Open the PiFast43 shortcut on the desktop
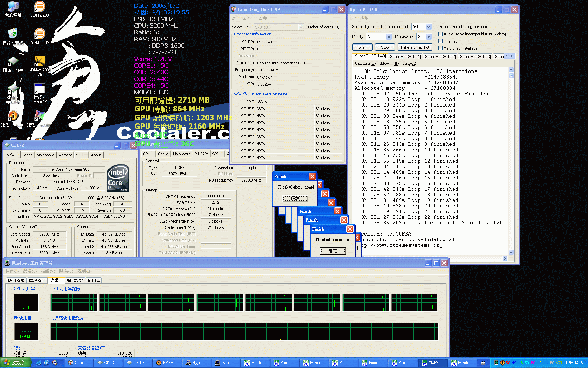The height and width of the screenshot is (368, 588). [x=40, y=93]
